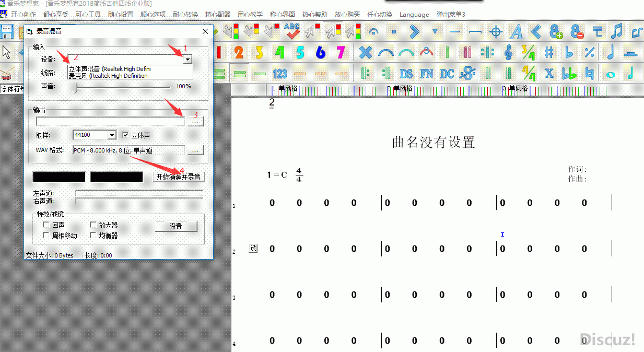Open the 精心配器 menu
Viewport: 644px width, 352px height.
point(218,15)
